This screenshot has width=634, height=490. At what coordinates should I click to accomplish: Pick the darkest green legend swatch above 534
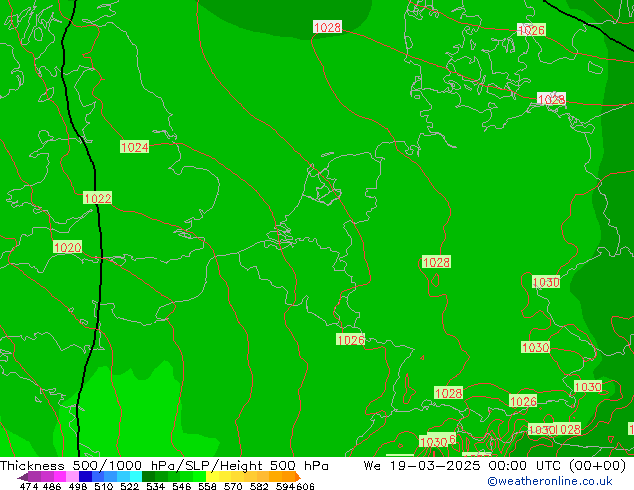148,476
